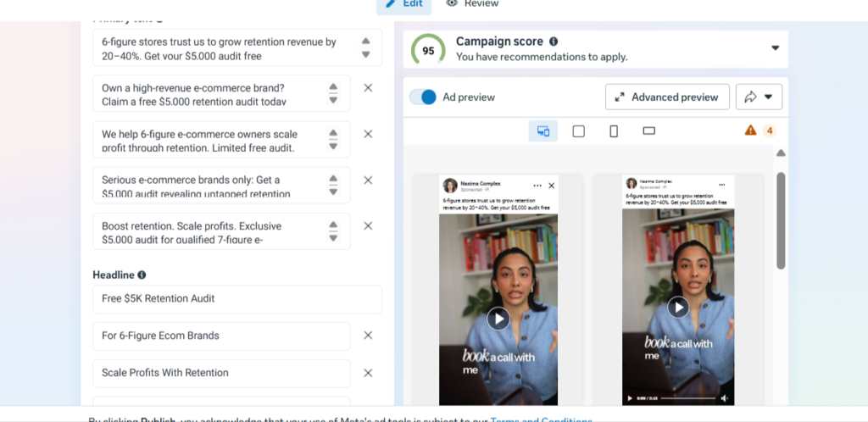
Task: Open Advanced preview
Action: (x=667, y=97)
